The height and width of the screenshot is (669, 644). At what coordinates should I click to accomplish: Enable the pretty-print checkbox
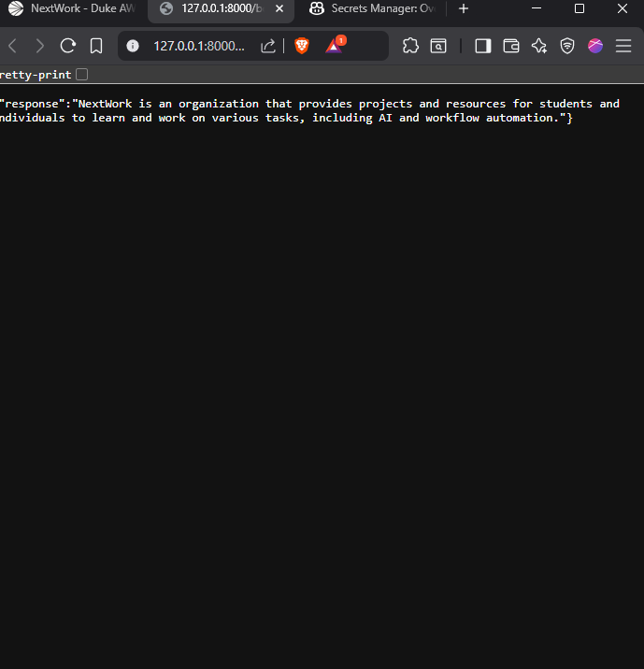[x=82, y=75]
